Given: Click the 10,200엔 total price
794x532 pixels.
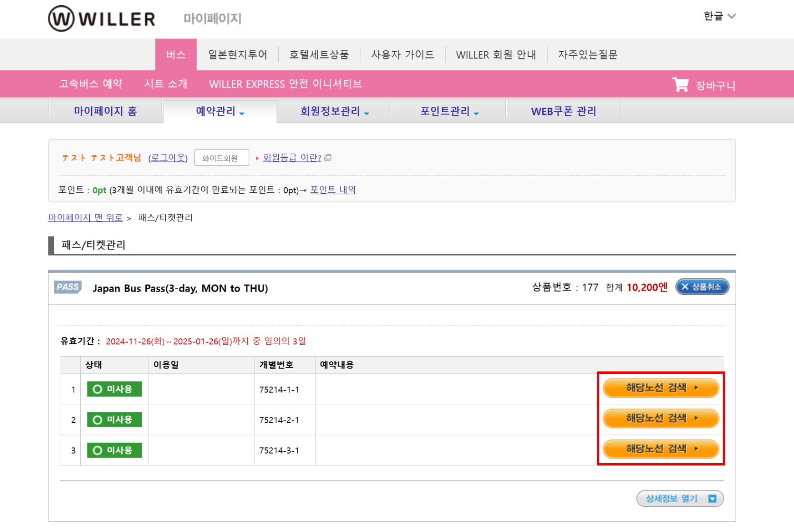Looking at the screenshot, I should (x=647, y=287).
